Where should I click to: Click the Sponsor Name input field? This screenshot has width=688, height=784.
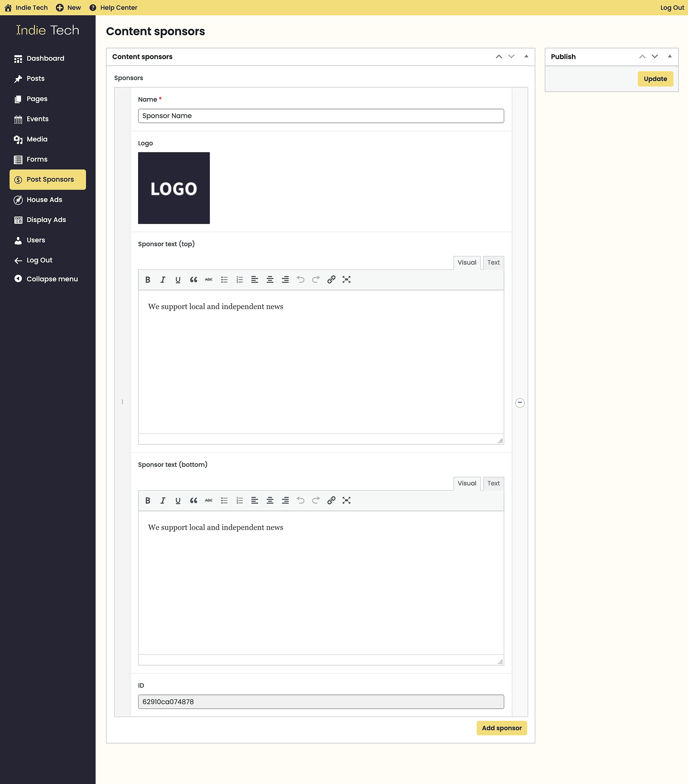321,116
